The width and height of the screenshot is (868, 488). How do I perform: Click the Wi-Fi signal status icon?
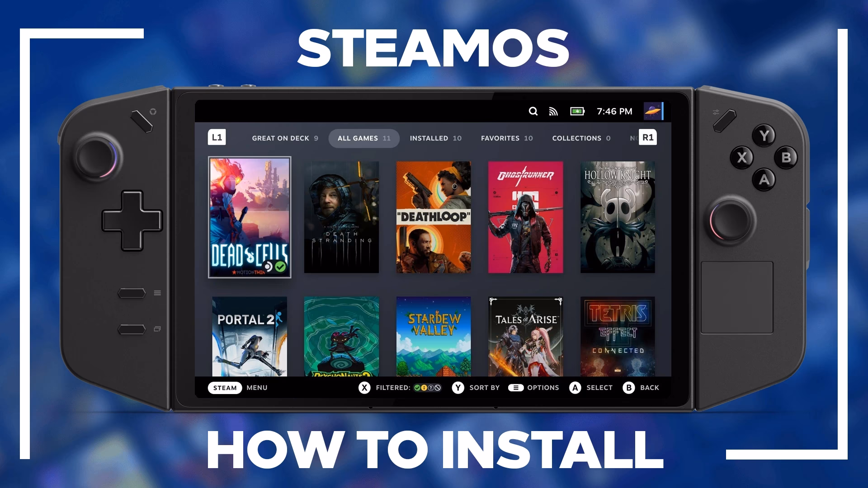[x=553, y=111]
